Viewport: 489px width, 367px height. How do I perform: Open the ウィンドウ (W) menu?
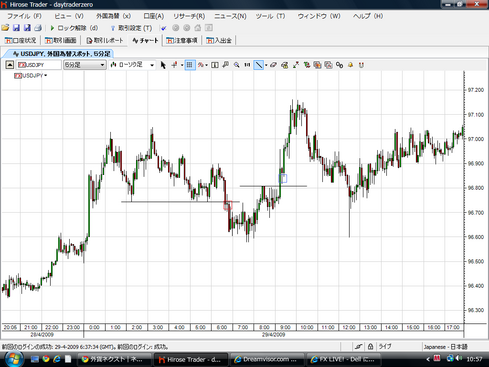(x=319, y=16)
